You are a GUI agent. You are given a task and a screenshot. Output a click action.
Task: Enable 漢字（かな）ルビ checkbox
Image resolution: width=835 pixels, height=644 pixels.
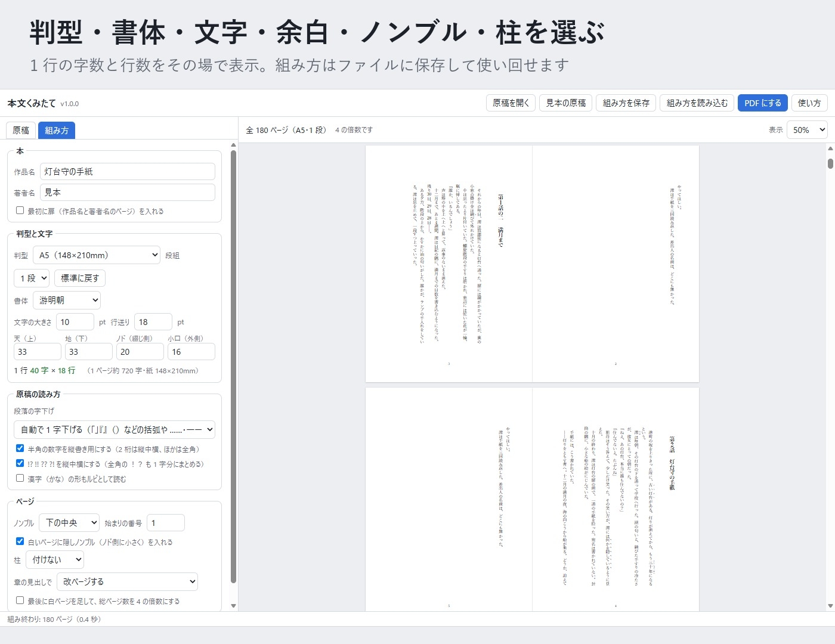point(20,478)
